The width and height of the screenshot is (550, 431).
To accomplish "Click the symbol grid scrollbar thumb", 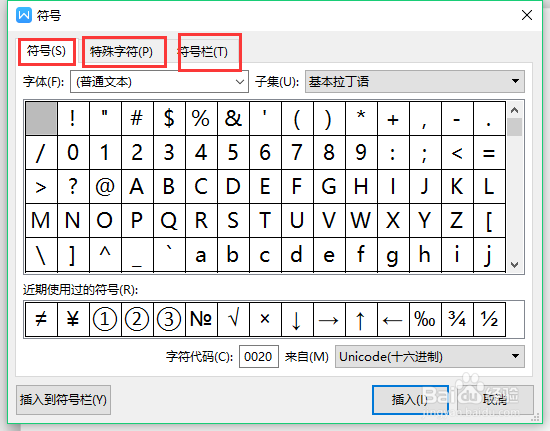I will pos(515,127).
